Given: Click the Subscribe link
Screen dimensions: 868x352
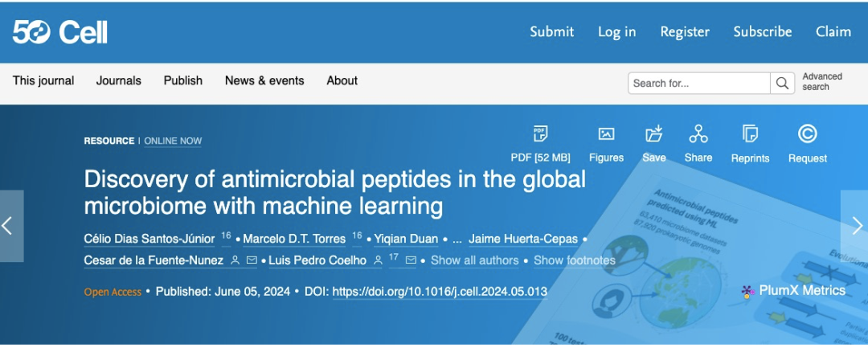Looking at the screenshot, I should (x=762, y=32).
